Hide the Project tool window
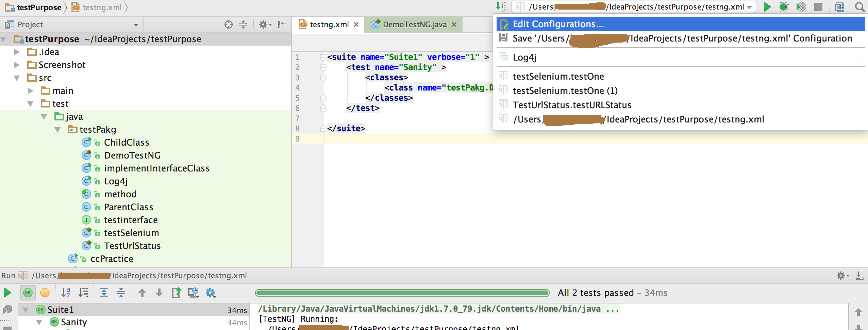868x330 pixels. pyautogui.click(x=282, y=24)
